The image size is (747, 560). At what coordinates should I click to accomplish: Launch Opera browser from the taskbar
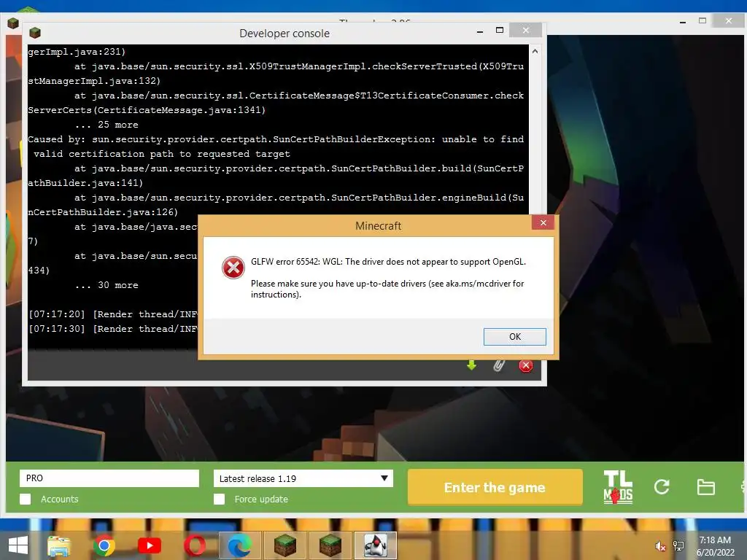194,545
